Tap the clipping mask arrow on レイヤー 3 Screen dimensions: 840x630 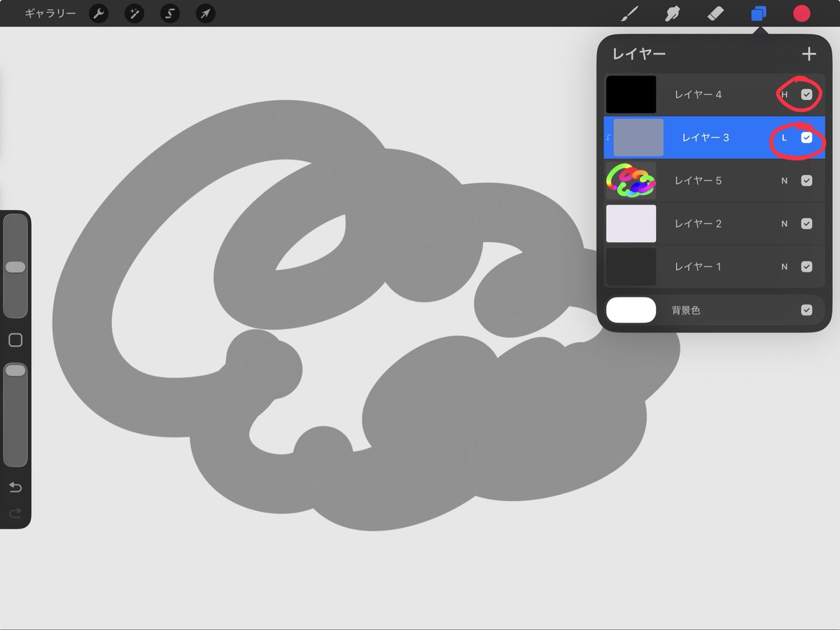pyautogui.click(x=608, y=138)
